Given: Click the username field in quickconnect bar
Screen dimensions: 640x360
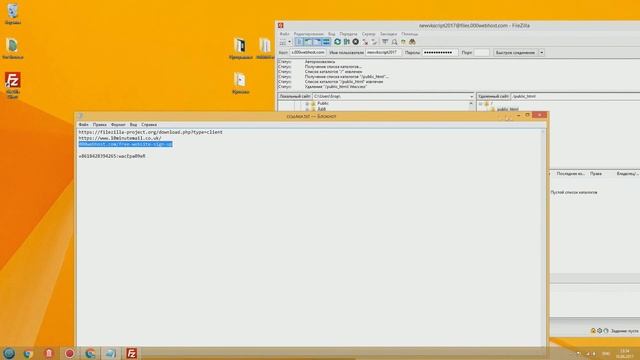Looking at the screenshot, I should tap(383, 53).
